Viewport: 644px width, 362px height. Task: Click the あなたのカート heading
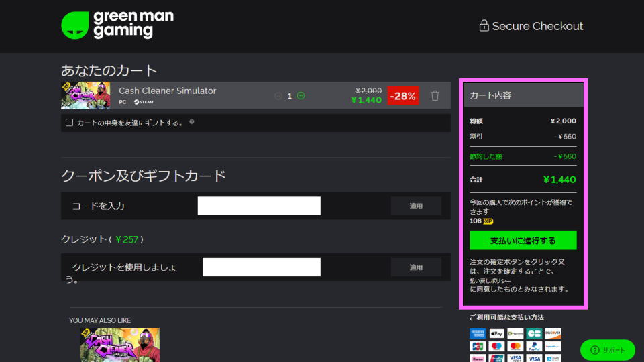coord(109,70)
